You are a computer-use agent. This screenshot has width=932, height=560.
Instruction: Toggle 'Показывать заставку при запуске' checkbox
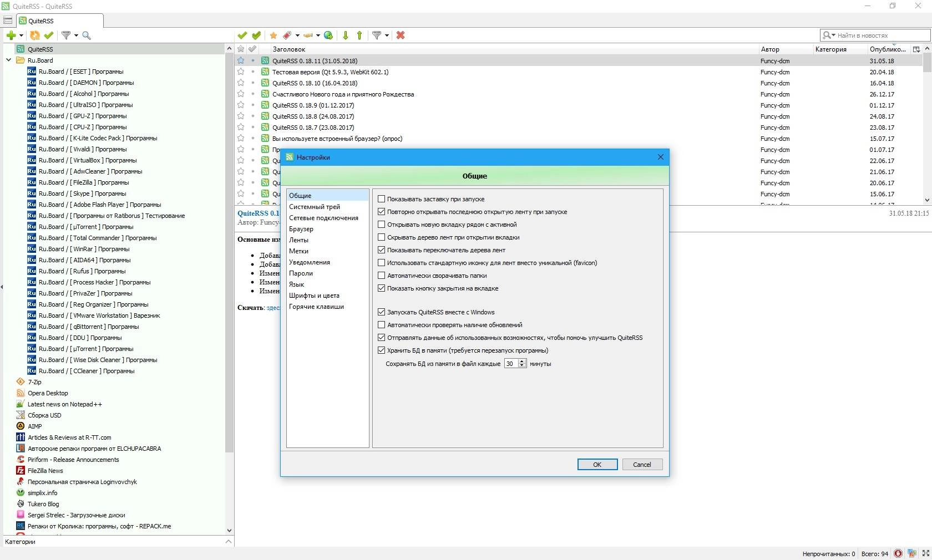point(381,199)
